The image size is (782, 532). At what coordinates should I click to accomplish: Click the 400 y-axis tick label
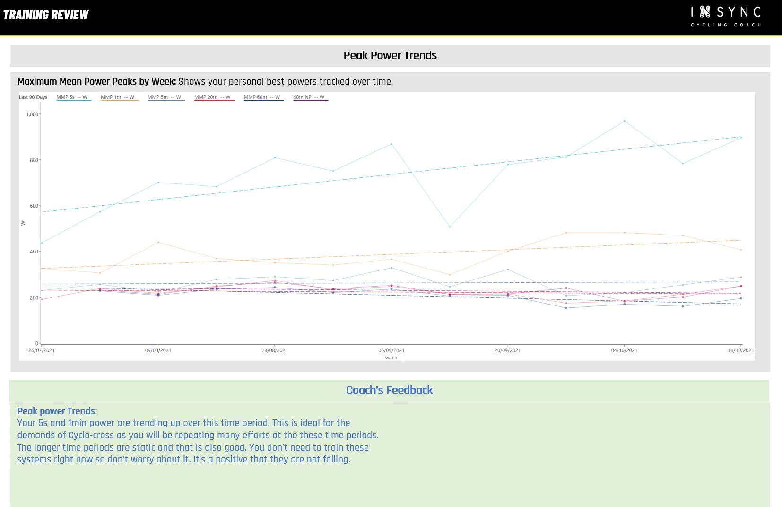click(34, 252)
